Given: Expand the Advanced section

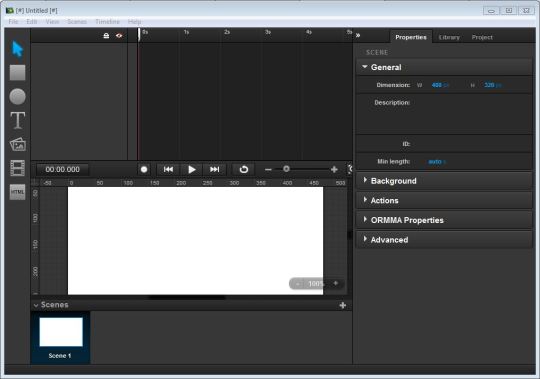Looking at the screenshot, I should [444, 240].
